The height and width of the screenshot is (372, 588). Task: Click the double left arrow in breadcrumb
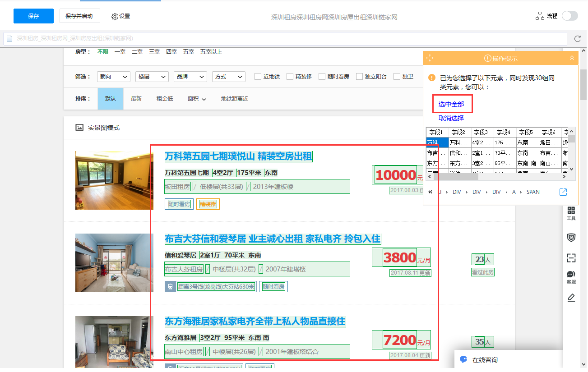point(430,192)
